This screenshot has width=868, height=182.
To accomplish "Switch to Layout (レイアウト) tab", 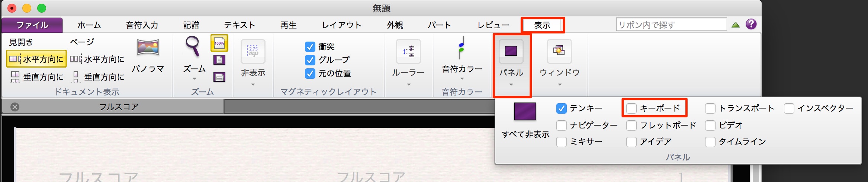I will [x=342, y=25].
